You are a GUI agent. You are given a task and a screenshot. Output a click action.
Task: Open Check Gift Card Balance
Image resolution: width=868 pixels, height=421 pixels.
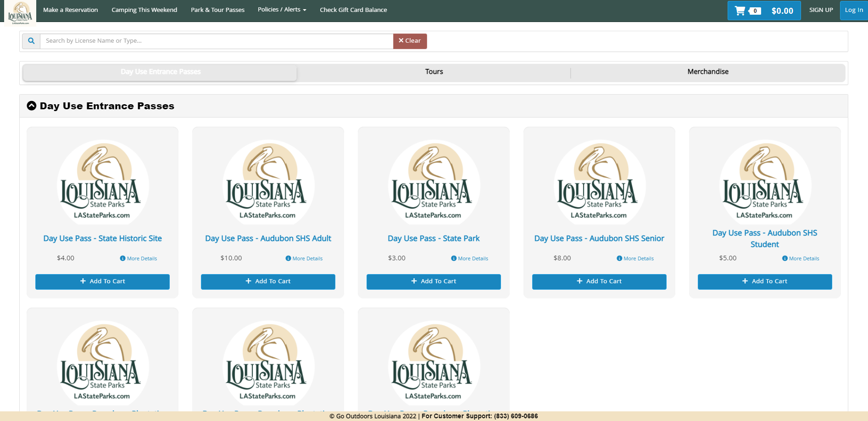tap(353, 10)
